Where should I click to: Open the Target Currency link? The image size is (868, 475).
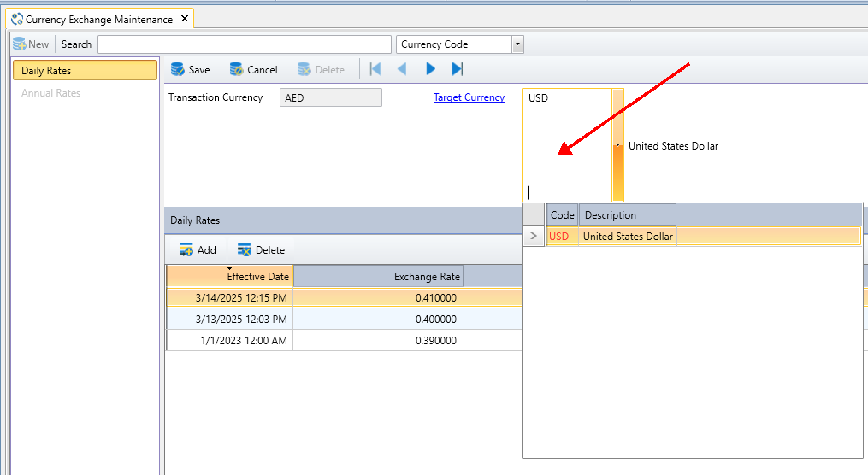(469, 97)
